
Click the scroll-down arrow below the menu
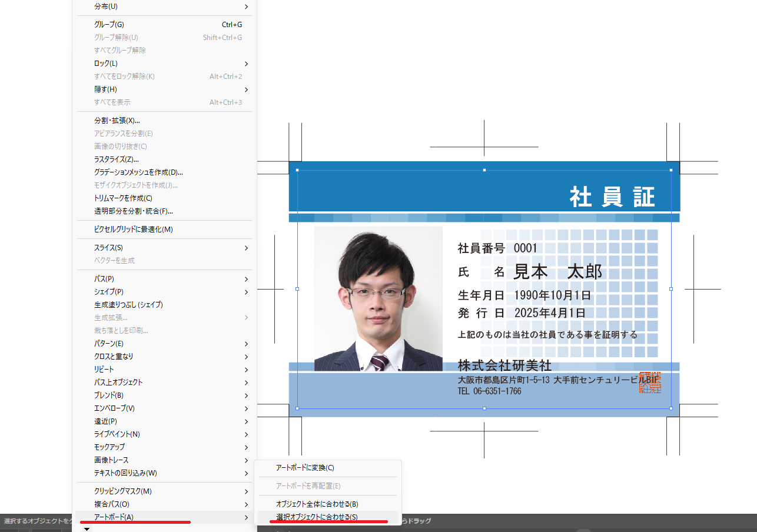[x=87, y=529]
